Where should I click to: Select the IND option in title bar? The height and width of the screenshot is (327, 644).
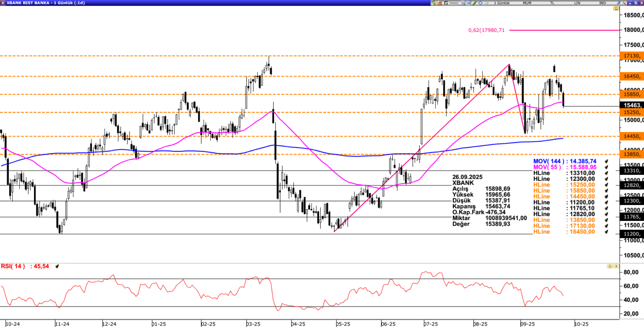[x=603, y=3]
